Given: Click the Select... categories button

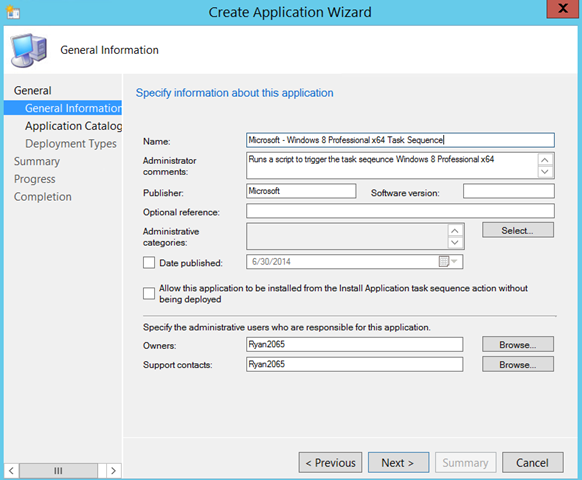Looking at the screenshot, I should pyautogui.click(x=518, y=230).
